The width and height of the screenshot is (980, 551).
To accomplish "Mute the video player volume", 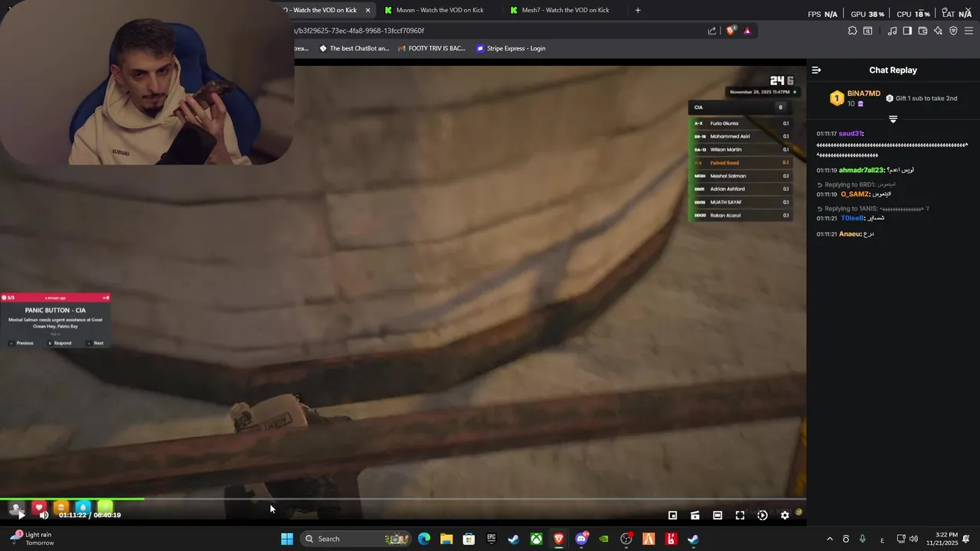I will point(44,515).
